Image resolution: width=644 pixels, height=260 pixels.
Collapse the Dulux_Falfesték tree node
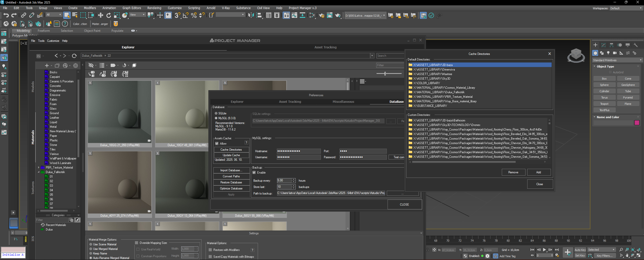pyautogui.click(x=39, y=172)
